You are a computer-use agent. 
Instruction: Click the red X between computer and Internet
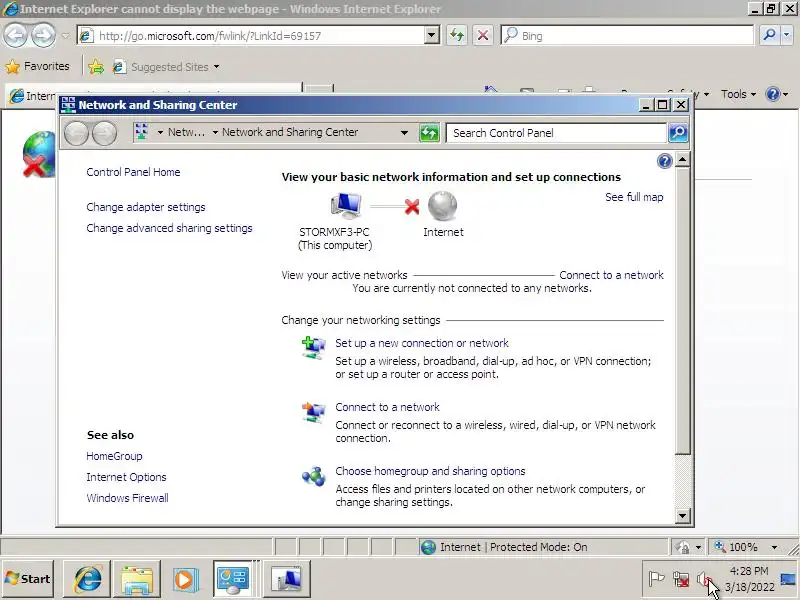tap(412, 207)
